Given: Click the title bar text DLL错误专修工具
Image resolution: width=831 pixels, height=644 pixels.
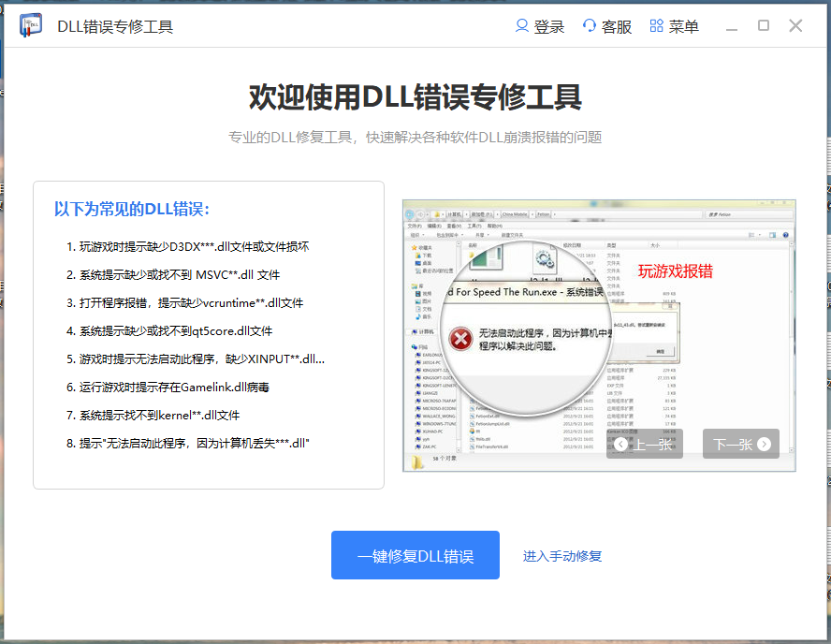Looking at the screenshot, I should coord(115,26).
